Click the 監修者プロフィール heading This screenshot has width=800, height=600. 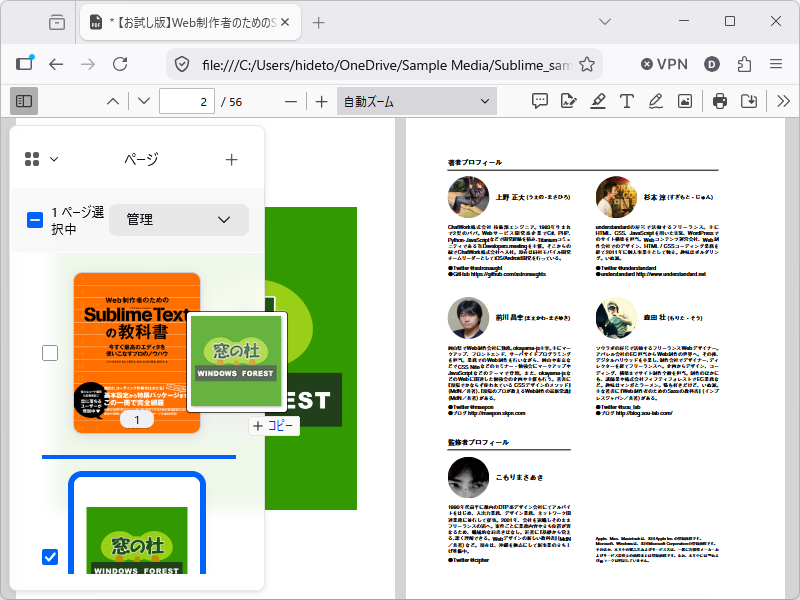(x=478, y=442)
